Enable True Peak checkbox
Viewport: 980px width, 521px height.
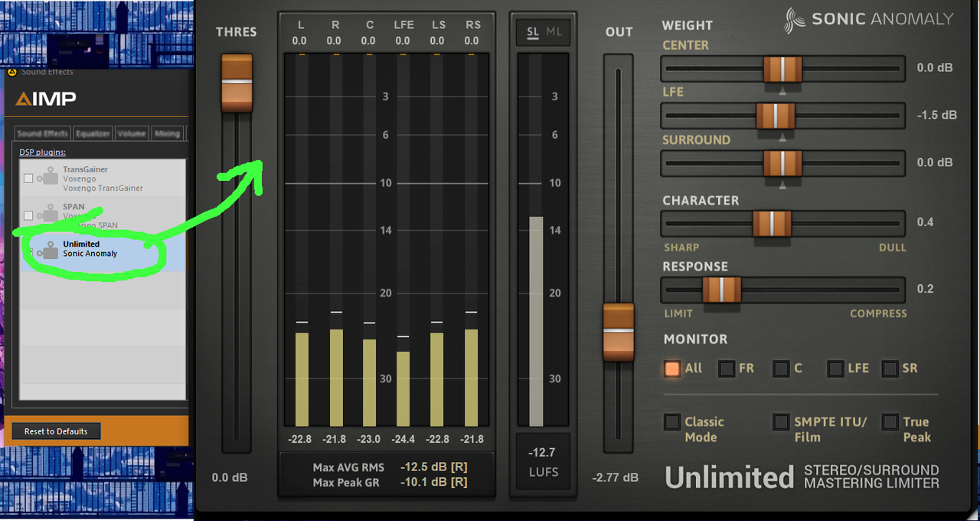pyautogui.click(x=890, y=421)
